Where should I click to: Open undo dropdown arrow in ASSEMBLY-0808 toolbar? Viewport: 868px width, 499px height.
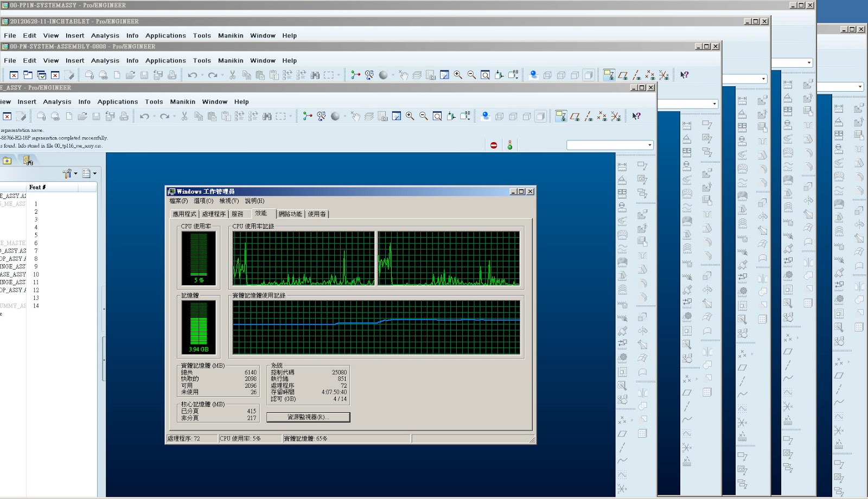coord(202,75)
